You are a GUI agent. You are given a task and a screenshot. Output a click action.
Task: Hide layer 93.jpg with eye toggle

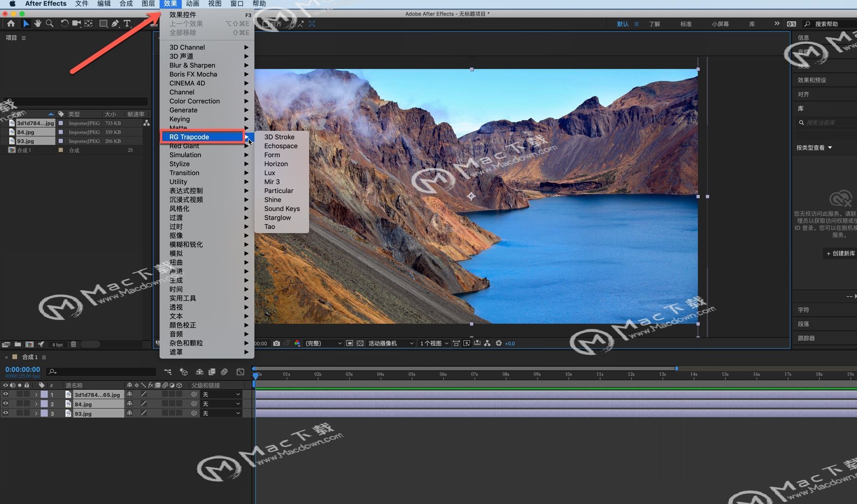[x=6, y=413]
